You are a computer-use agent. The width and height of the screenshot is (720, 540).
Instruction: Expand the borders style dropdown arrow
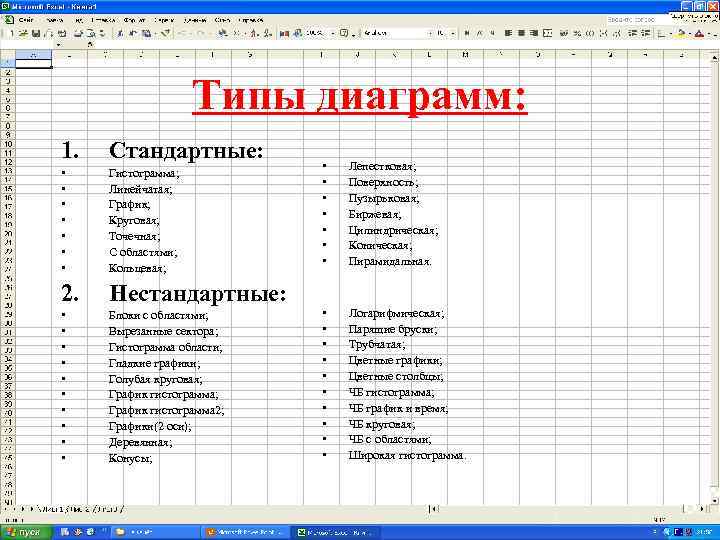(x=670, y=34)
